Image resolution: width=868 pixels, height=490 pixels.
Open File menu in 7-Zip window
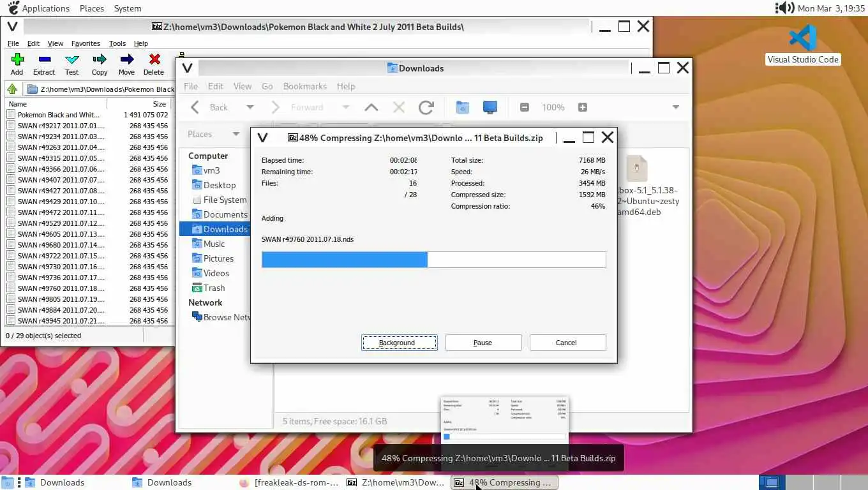(13, 43)
